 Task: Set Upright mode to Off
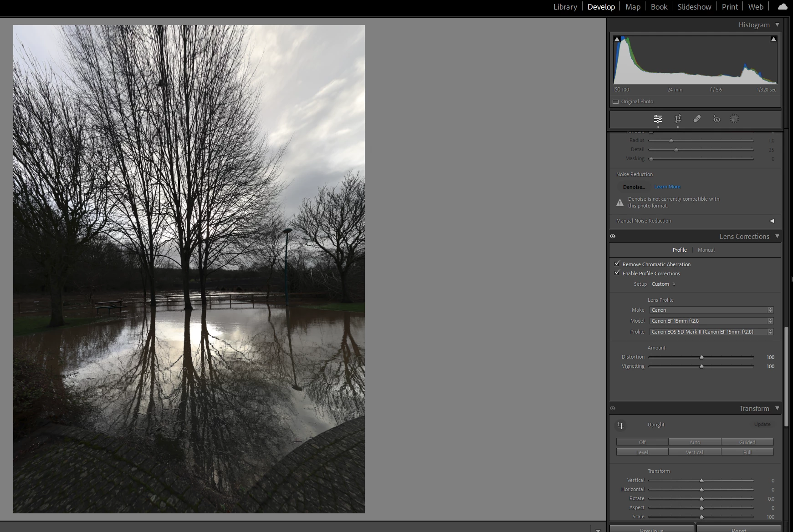click(x=642, y=442)
